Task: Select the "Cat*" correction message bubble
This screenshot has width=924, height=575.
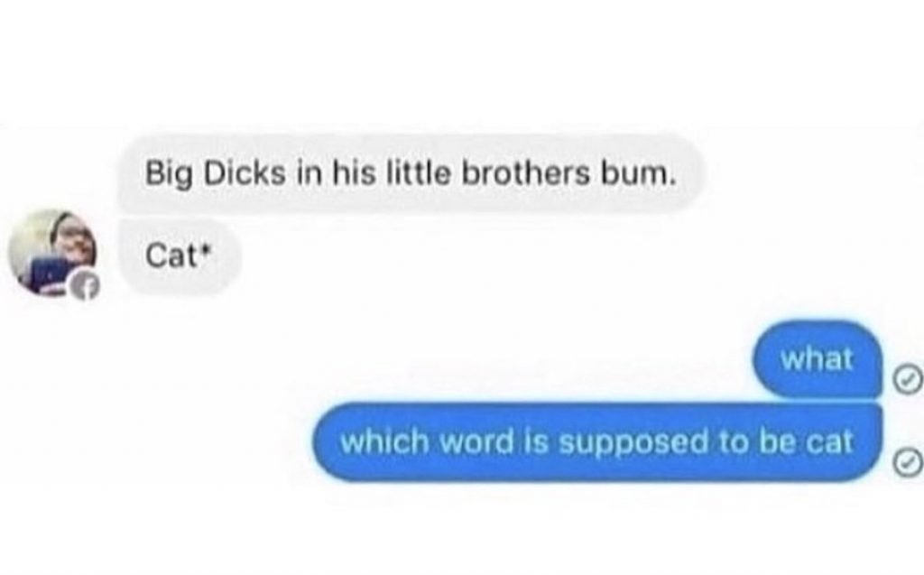Action: [x=180, y=256]
